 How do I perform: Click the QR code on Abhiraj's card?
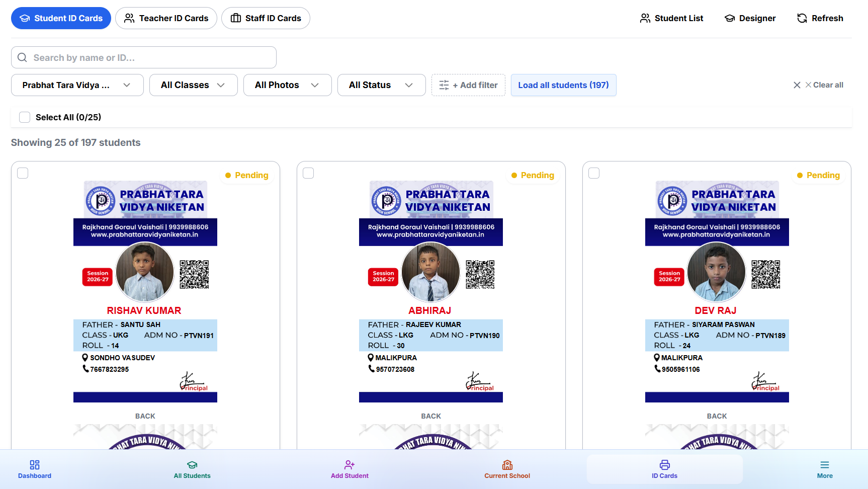[480, 274]
